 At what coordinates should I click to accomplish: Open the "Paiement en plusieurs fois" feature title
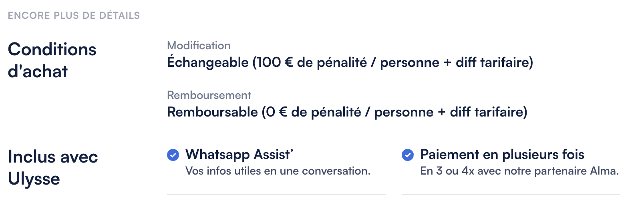coord(502,155)
